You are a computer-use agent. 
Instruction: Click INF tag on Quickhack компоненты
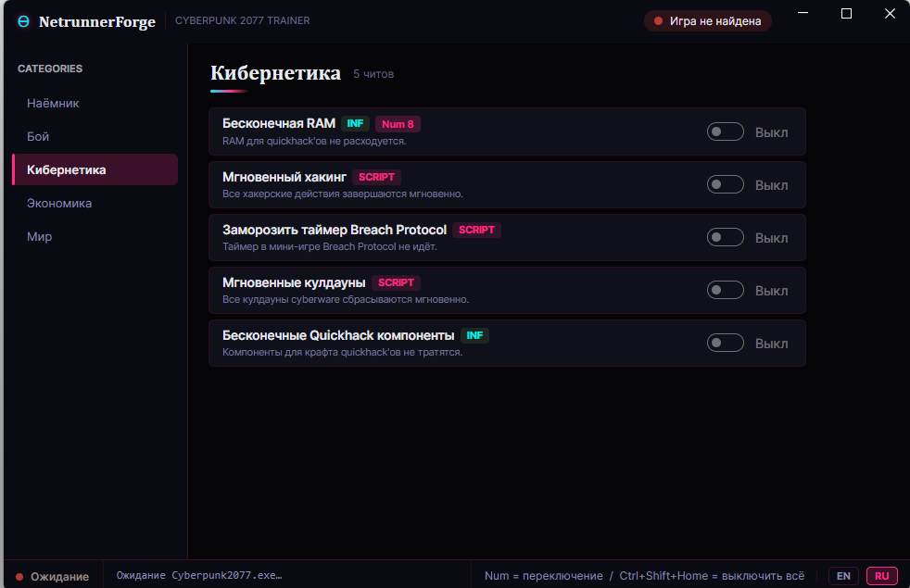(474, 335)
